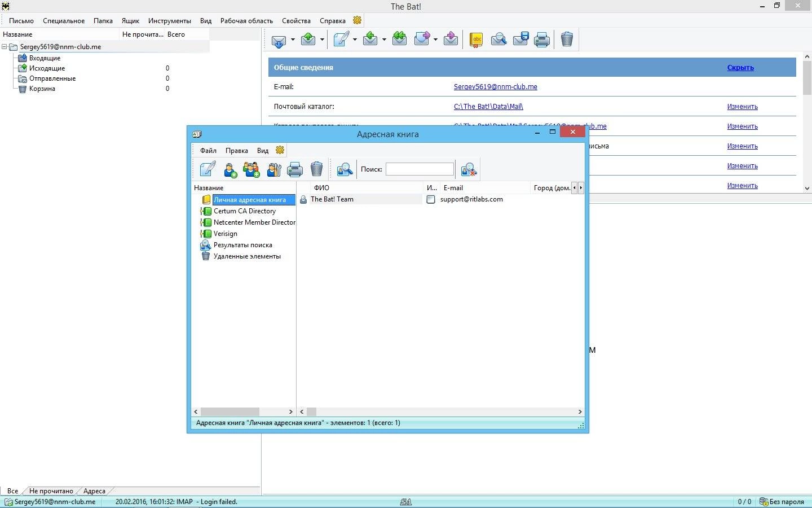Open the Send queued mail dropdown arrow

(322, 40)
